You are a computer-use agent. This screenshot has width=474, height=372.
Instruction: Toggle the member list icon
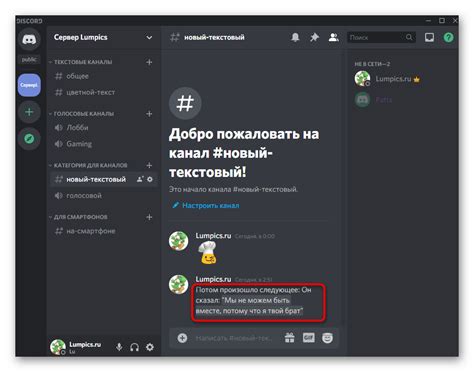[334, 37]
